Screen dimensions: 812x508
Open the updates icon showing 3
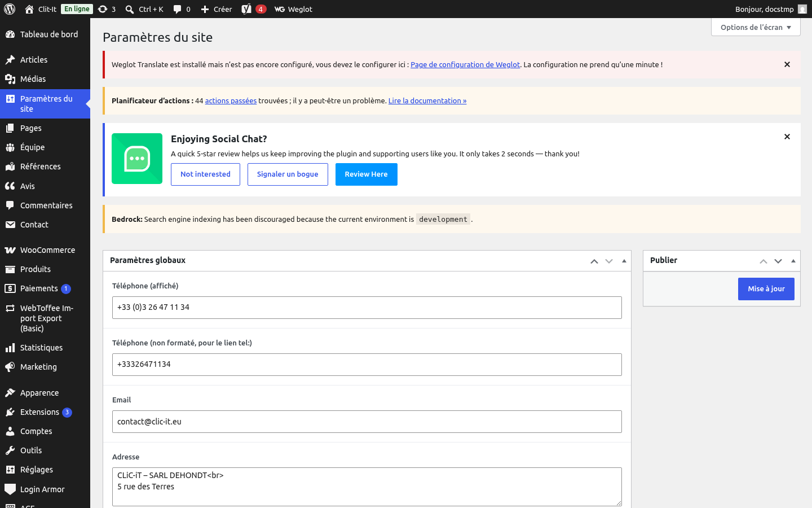tap(103, 9)
